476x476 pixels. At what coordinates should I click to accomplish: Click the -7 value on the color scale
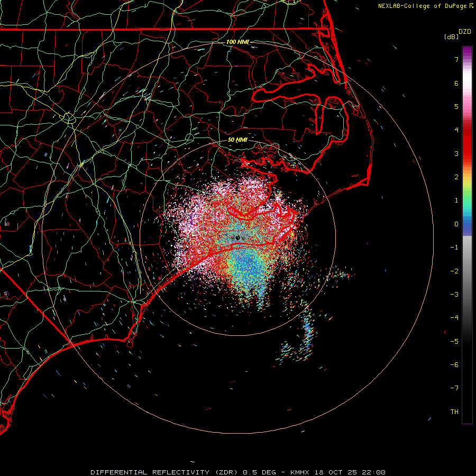(454, 388)
